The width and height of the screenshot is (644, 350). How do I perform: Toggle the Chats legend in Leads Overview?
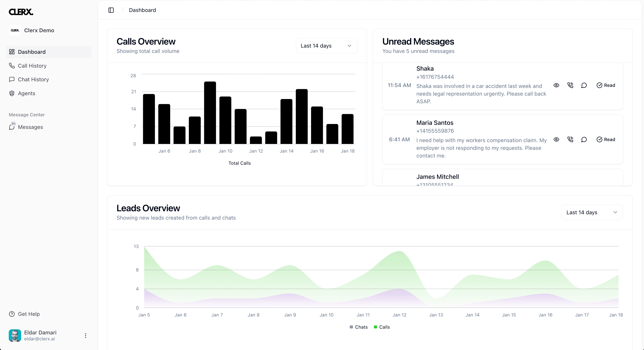(358, 327)
